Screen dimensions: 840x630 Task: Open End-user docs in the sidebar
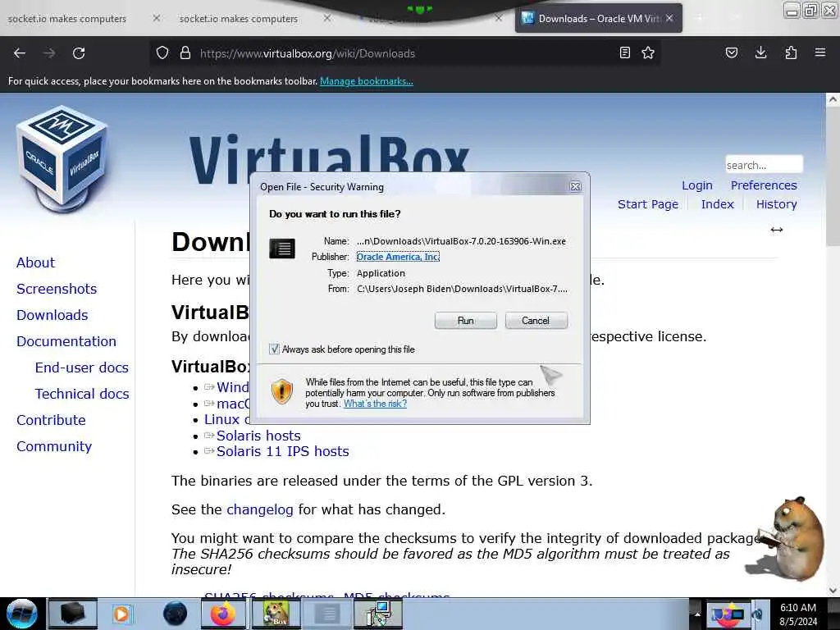tap(82, 367)
